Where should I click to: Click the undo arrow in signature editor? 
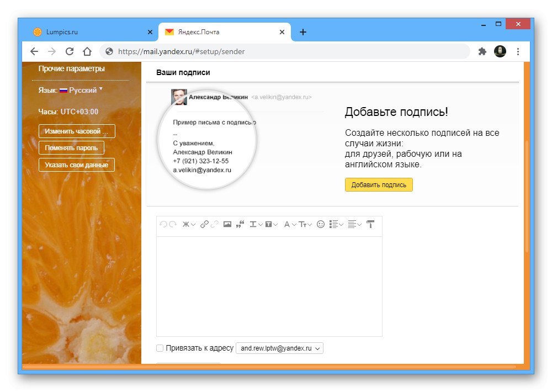click(x=163, y=224)
